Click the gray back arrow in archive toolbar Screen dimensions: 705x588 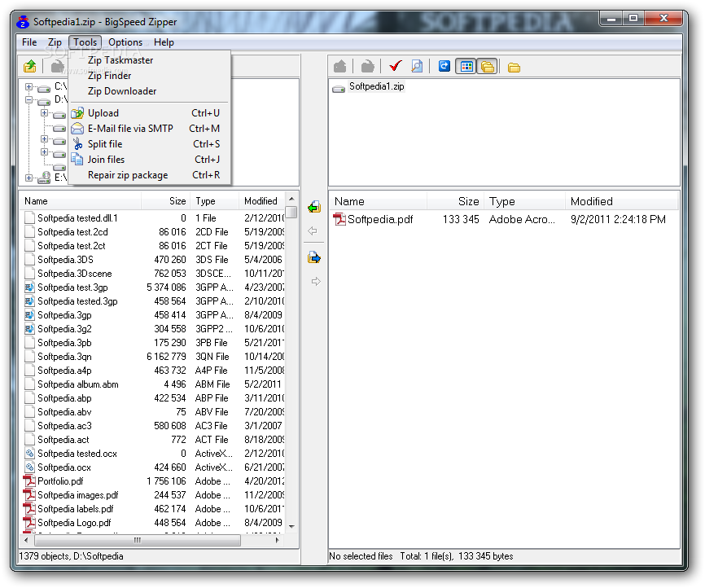click(x=367, y=67)
